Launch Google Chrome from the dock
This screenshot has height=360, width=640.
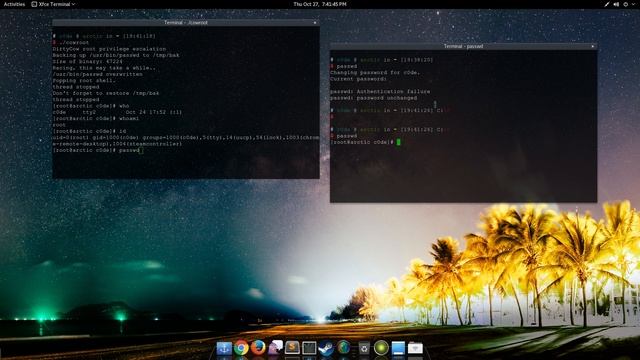click(241, 348)
